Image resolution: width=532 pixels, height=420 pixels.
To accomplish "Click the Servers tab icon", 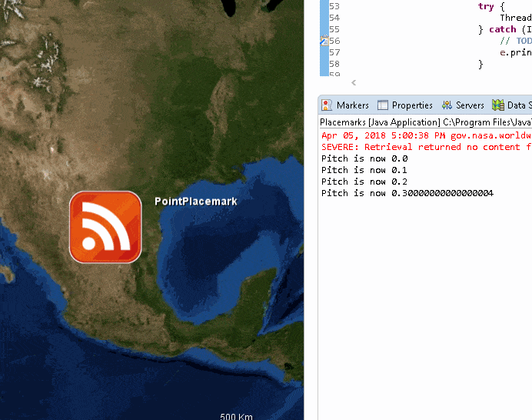I will (x=447, y=105).
